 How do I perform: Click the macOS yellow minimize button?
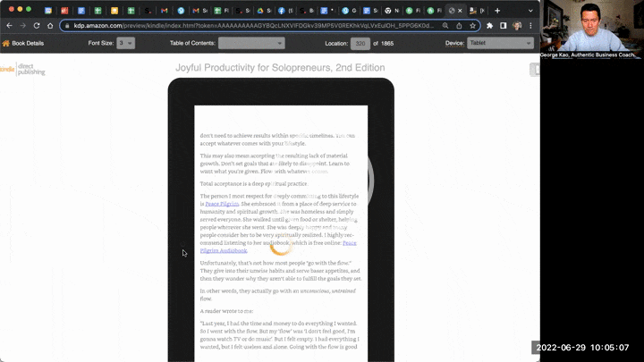(x=20, y=9)
